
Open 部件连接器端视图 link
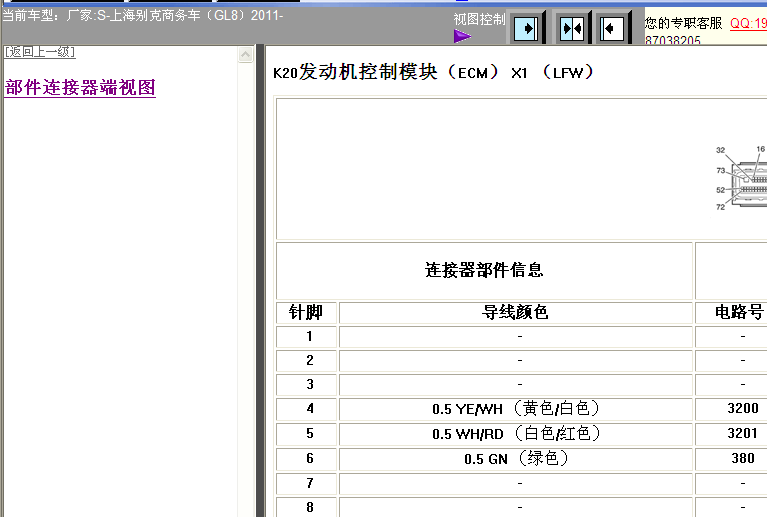(x=80, y=88)
